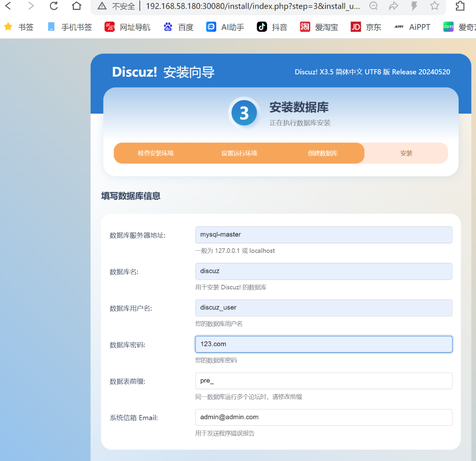This screenshot has height=461, width=476.
Task: Click the 数据库名 field containing discuz
Action: tap(324, 271)
